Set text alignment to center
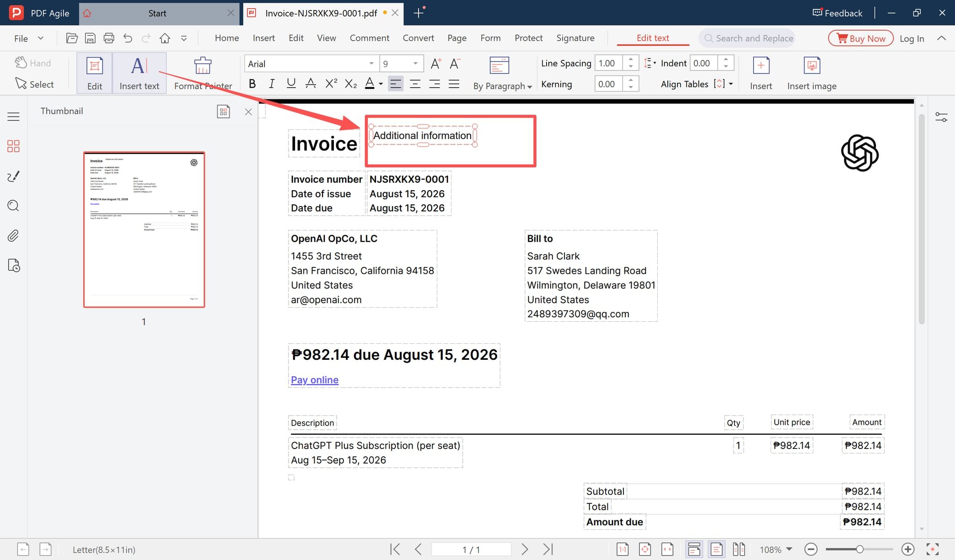The height and width of the screenshot is (560, 955). pos(415,84)
